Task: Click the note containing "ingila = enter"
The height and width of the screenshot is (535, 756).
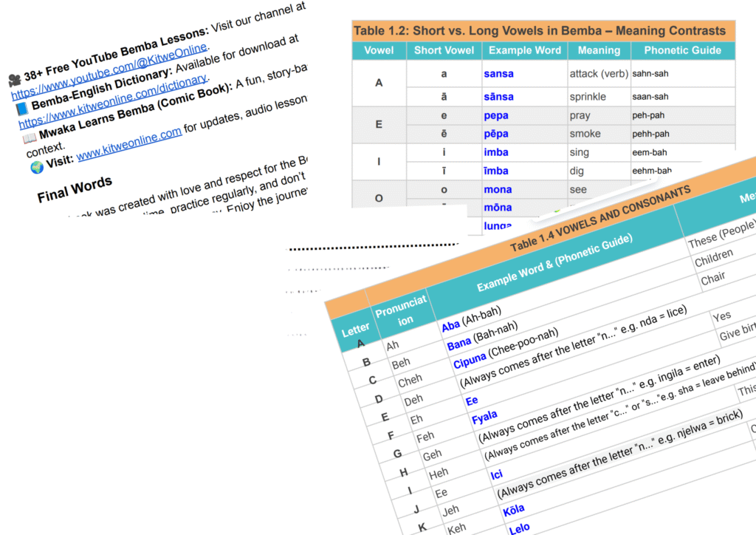Action: click(599, 398)
